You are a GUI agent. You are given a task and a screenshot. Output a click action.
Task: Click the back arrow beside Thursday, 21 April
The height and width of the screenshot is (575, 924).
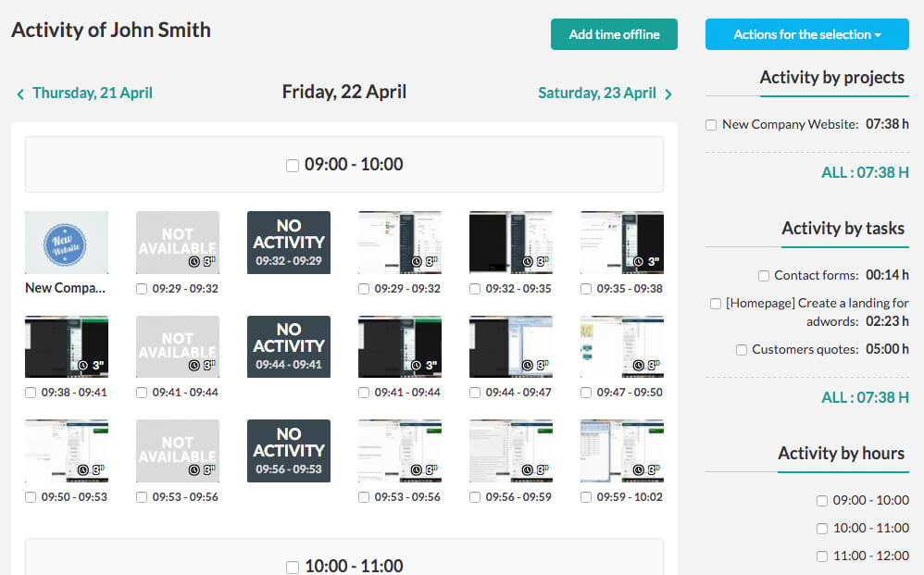coord(20,93)
